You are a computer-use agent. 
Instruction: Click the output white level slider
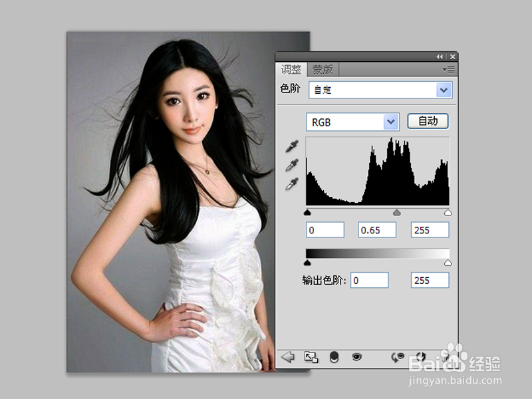coord(448,263)
